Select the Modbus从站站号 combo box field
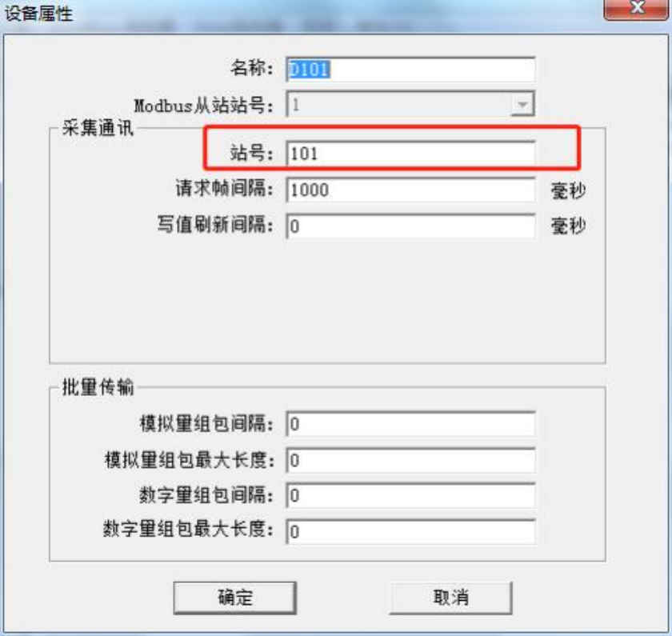This screenshot has width=672, height=636. click(x=410, y=104)
